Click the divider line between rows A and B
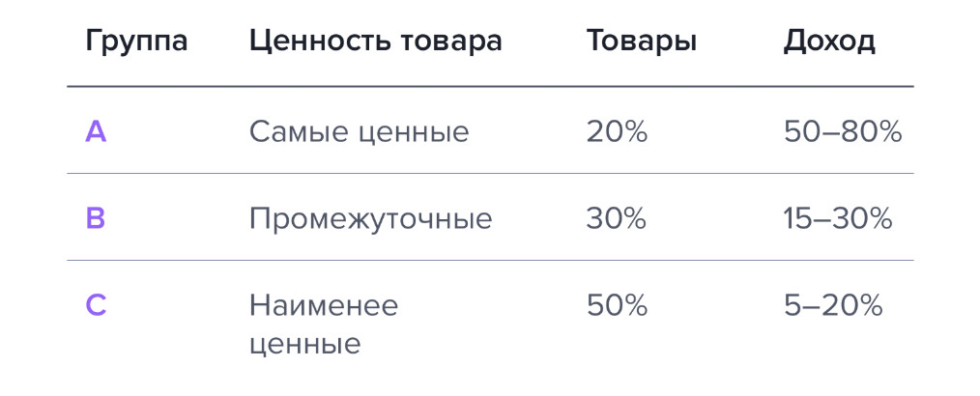 [x=490, y=174]
